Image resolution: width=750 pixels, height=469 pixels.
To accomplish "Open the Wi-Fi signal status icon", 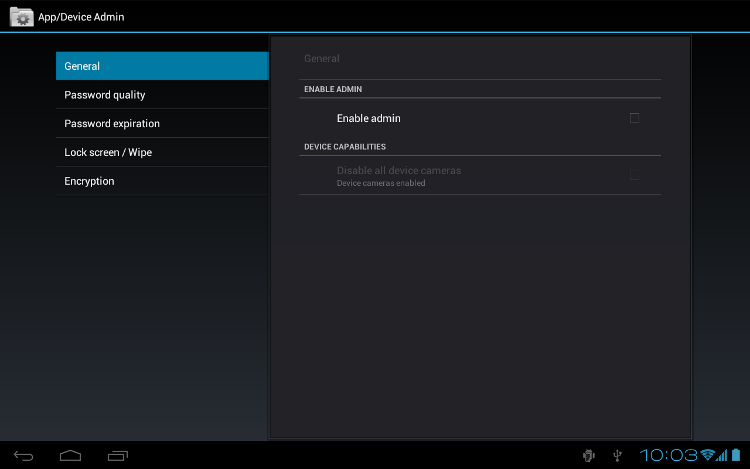I will [x=707, y=455].
